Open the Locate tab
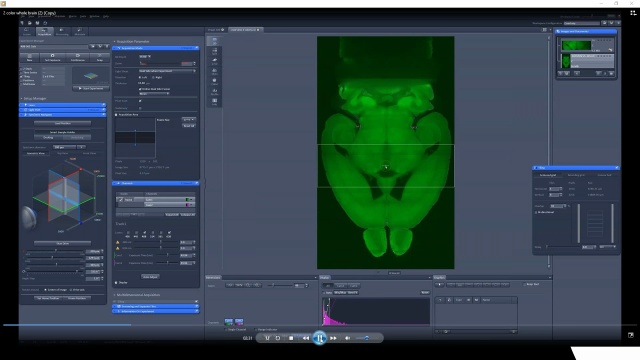This screenshot has height=360, width=640. pos(27,32)
